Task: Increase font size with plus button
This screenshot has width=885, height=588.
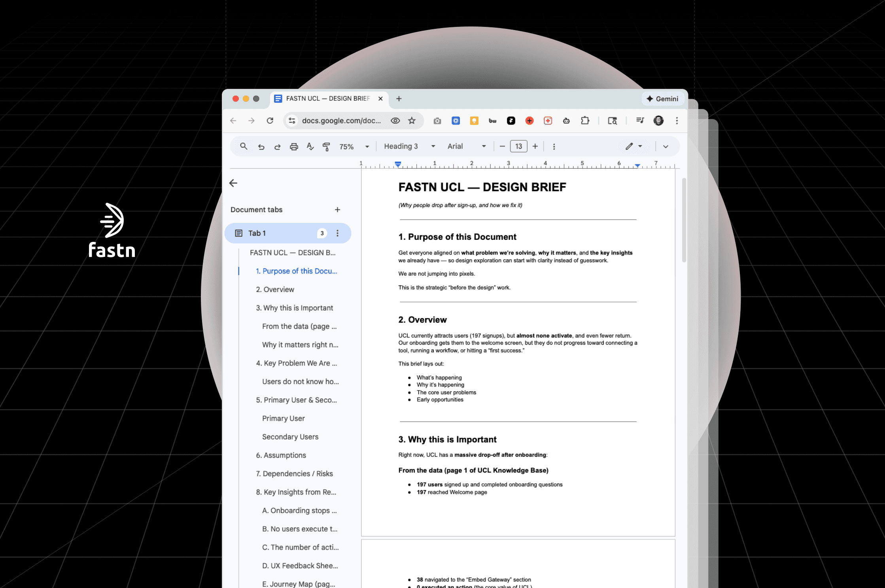Action: [535, 146]
